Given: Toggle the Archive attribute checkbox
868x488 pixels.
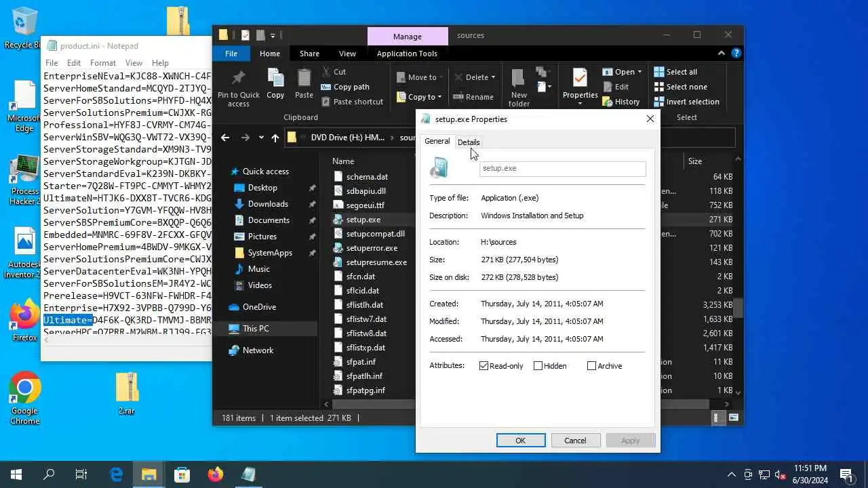Looking at the screenshot, I should click(x=591, y=366).
